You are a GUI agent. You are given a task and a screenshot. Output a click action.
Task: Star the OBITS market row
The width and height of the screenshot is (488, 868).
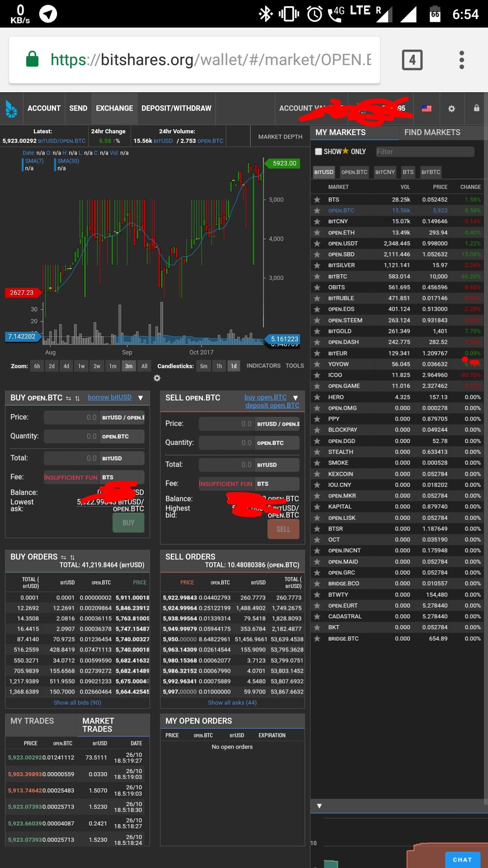pyautogui.click(x=317, y=287)
